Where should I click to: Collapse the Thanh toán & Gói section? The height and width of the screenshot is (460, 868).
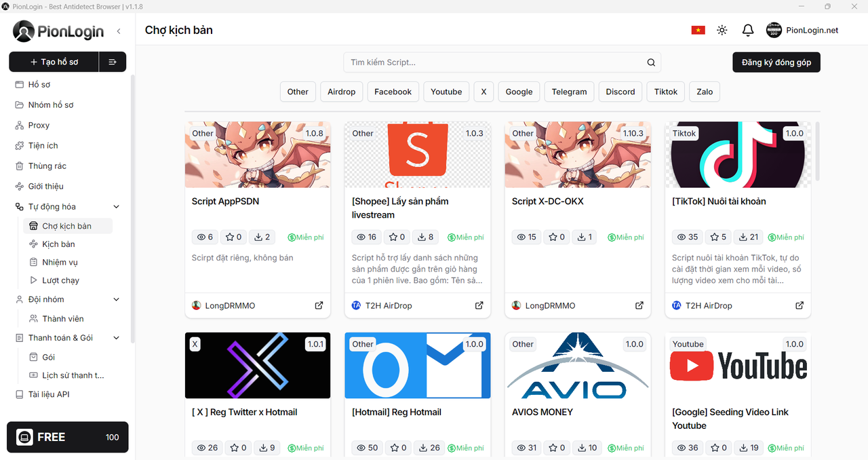[116, 338]
